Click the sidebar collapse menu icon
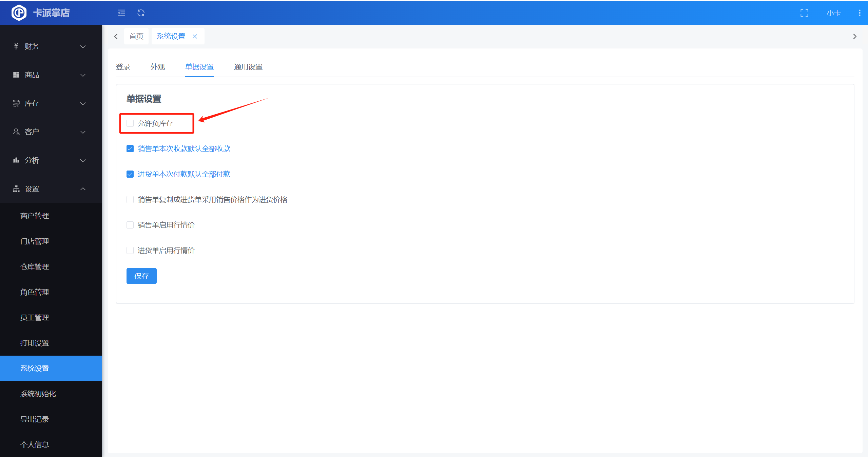This screenshot has width=868, height=457. [x=121, y=13]
